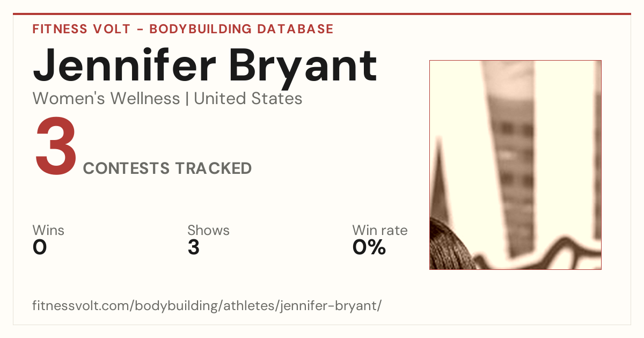The height and width of the screenshot is (338, 644).
Task: Click the Women's Wellness division text
Action: [106, 99]
